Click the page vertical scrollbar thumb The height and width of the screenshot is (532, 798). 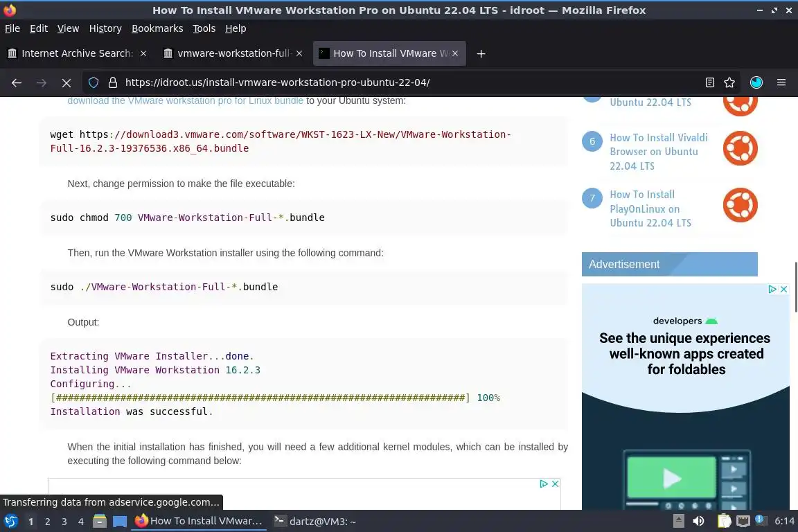pyautogui.click(x=796, y=287)
